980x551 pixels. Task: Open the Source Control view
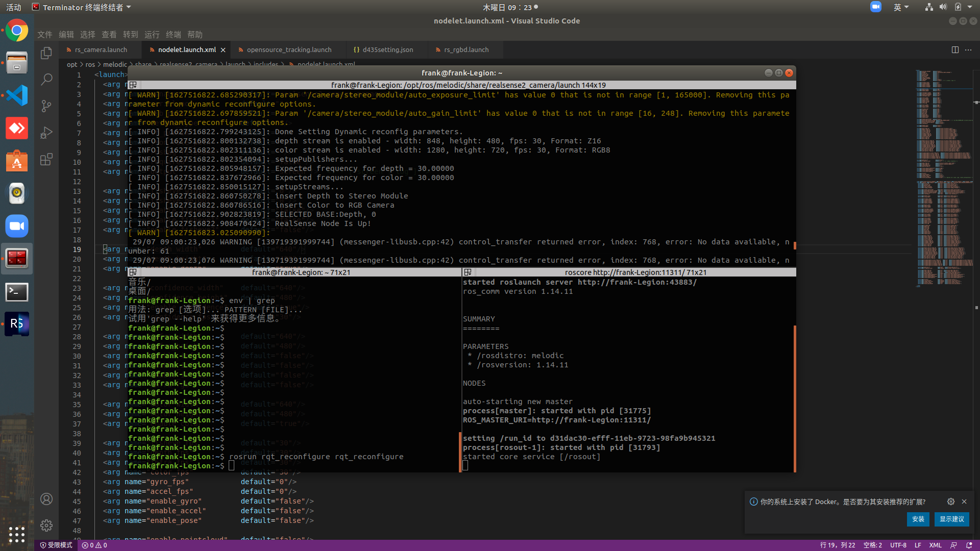pyautogui.click(x=46, y=106)
